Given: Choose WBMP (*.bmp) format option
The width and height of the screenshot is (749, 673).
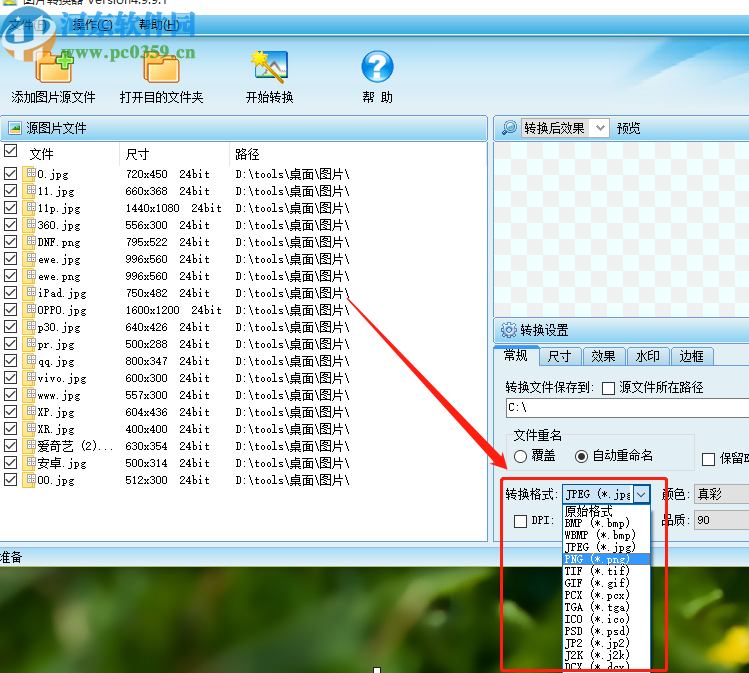Looking at the screenshot, I should 607,535.
